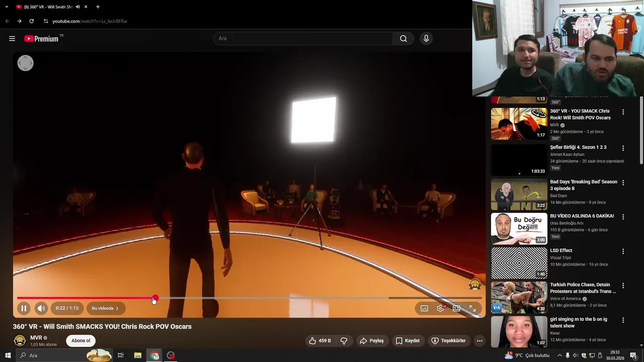The width and height of the screenshot is (644, 362).
Task: Open Bad Days 'Breaking Bad' Season 3 video
Action: click(x=584, y=185)
